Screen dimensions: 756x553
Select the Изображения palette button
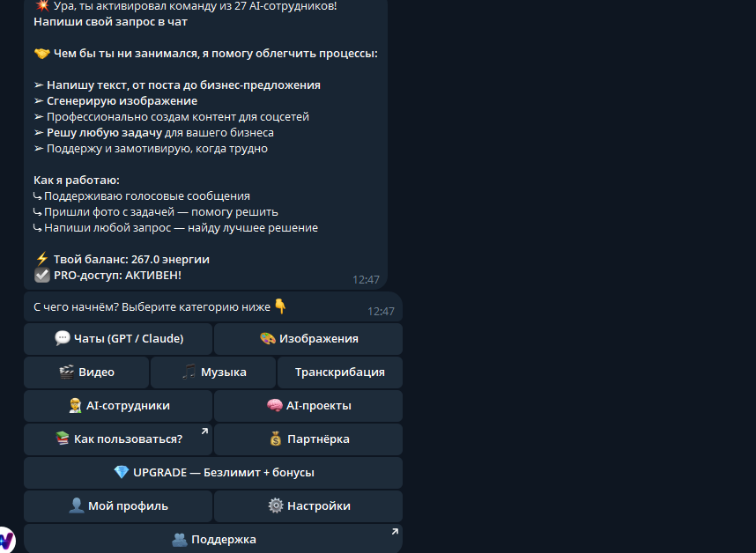(x=308, y=339)
